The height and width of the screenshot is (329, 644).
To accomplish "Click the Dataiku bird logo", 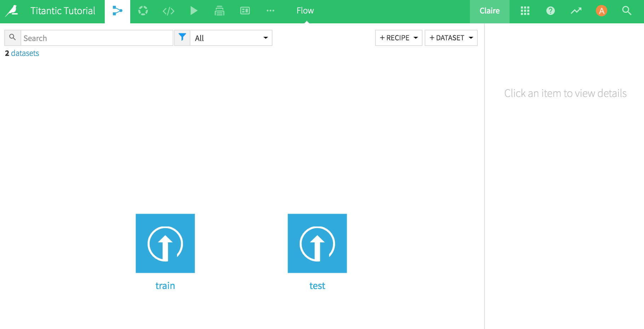I will [12, 11].
